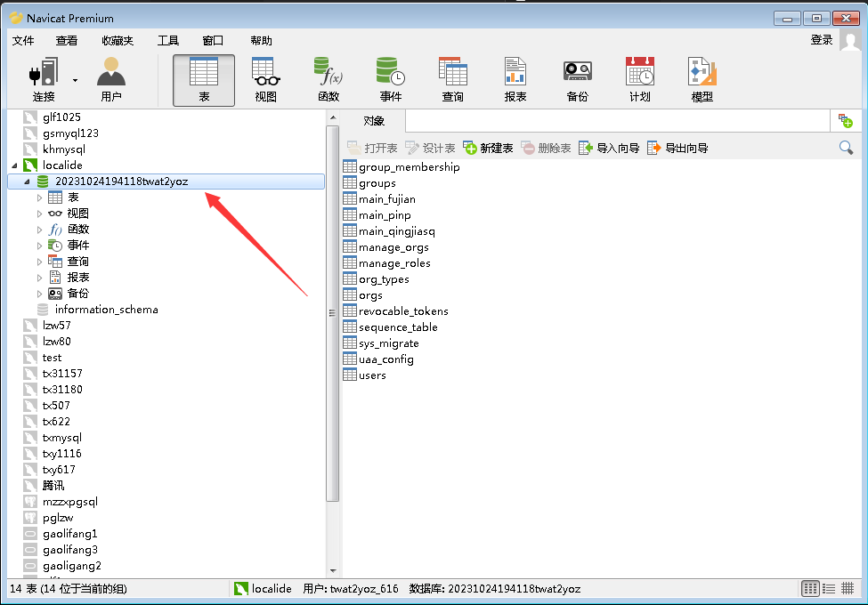Click connection tree scrollbar up arrow
This screenshot has height=605, width=868.
(333, 117)
